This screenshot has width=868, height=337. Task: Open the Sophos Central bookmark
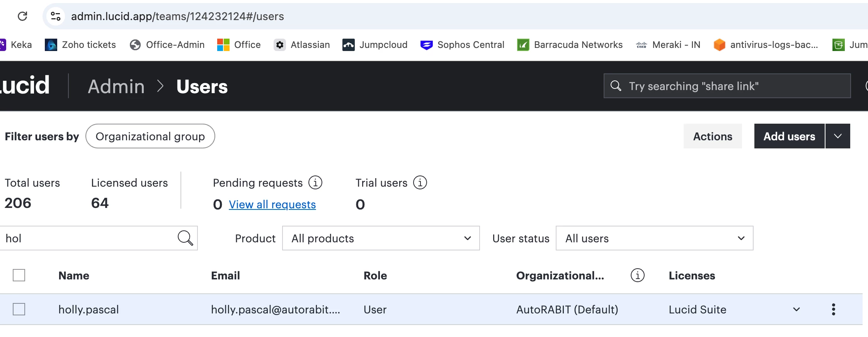(x=462, y=45)
